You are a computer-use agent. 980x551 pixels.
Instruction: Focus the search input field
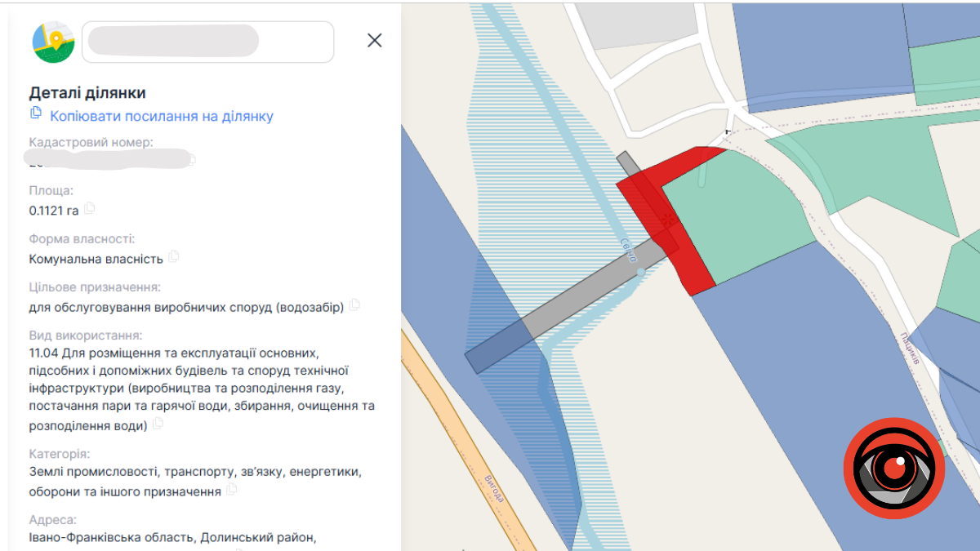pyautogui.click(x=208, y=42)
